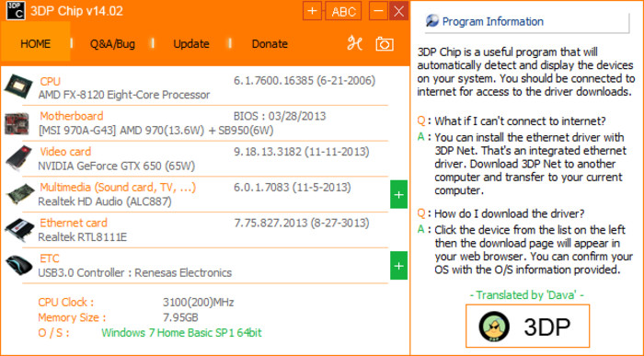Viewport: 644px width, 356px height.
Task: Select the HOME tab
Action: pyautogui.click(x=35, y=43)
